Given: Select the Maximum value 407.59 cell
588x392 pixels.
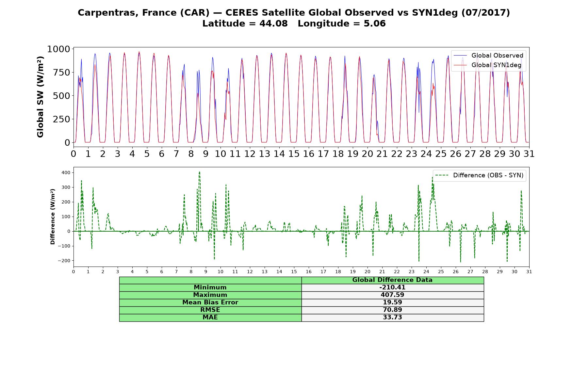Looking at the screenshot, I should pos(393,295).
